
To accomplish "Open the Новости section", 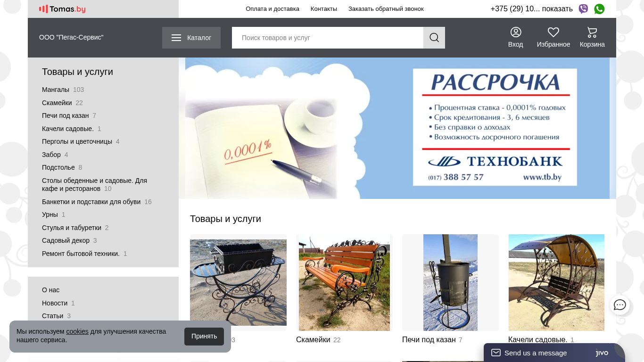I will pyautogui.click(x=55, y=303).
